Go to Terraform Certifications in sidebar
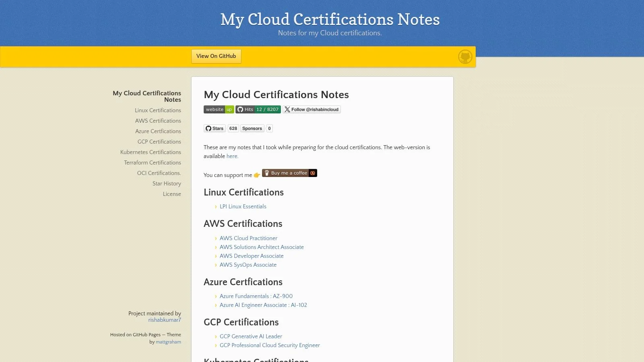Image resolution: width=644 pixels, height=362 pixels. click(153, 162)
